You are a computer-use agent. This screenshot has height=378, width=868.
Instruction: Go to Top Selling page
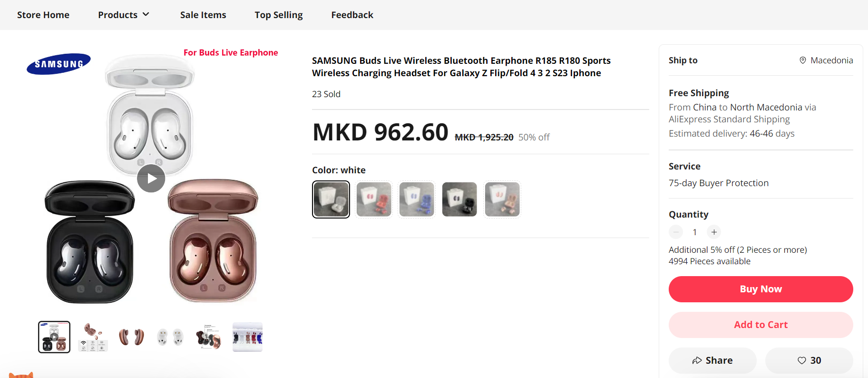click(279, 15)
